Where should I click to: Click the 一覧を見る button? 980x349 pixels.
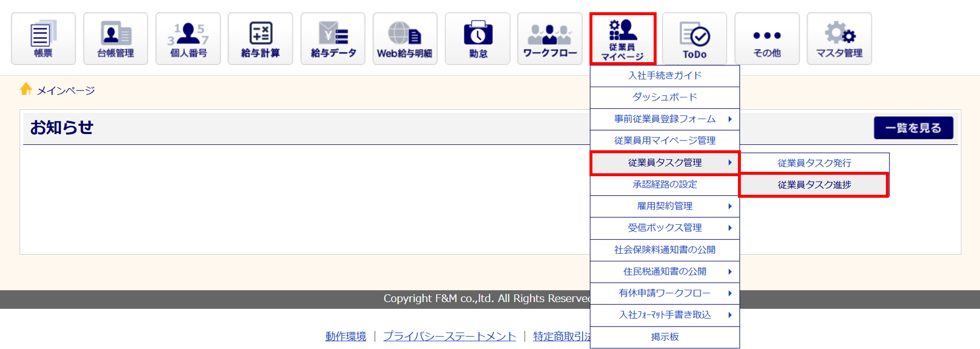[x=913, y=128]
